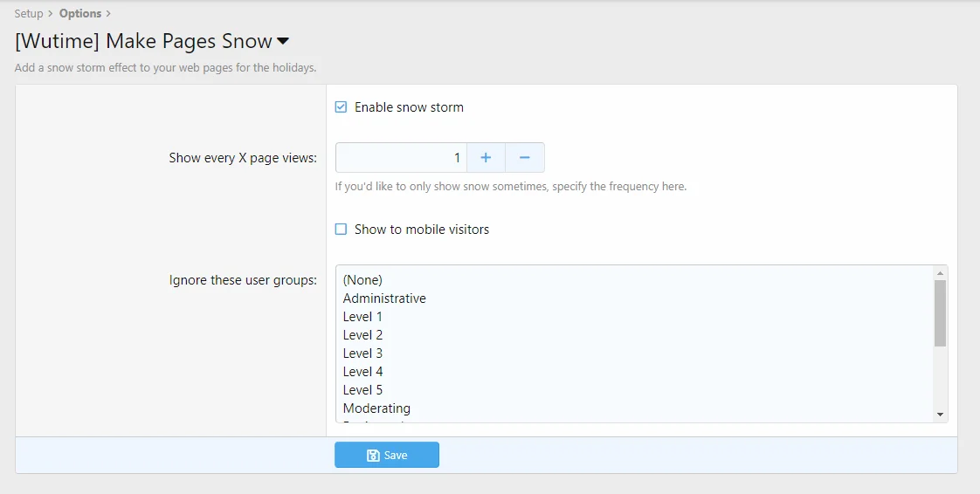The image size is (980, 494).
Task: Choose Level 2 in the ignore list
Action: coord(362,335)
